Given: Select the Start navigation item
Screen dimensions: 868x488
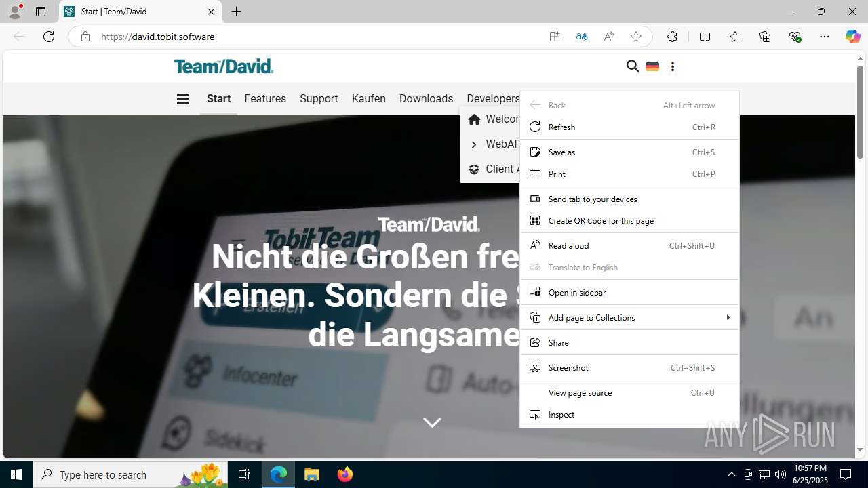Looking at the screenshot, I should point(218,98).
